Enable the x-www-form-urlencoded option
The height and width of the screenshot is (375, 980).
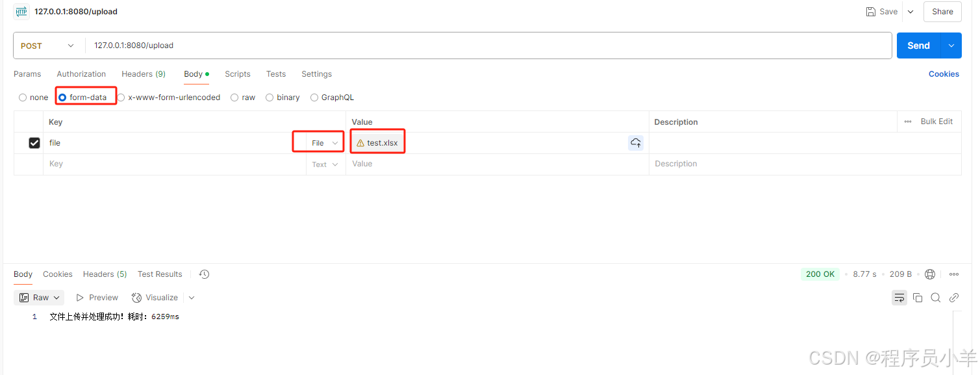[121, 97]
